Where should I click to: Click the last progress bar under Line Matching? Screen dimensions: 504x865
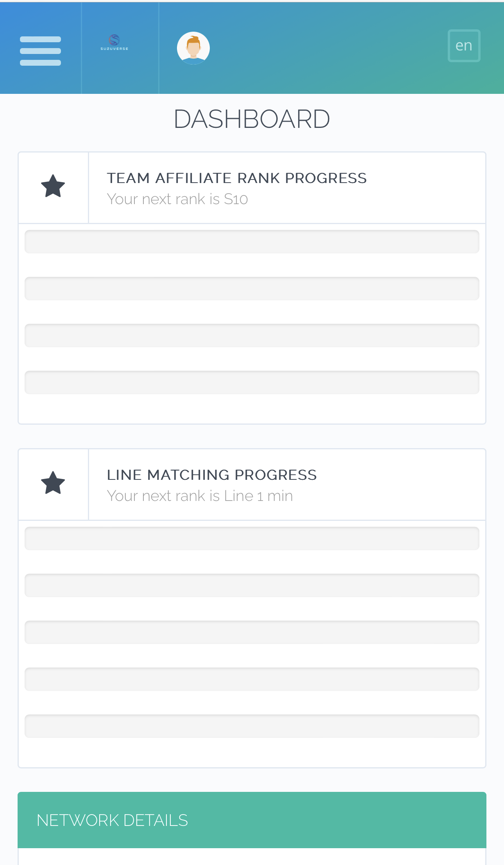[252, 726]
